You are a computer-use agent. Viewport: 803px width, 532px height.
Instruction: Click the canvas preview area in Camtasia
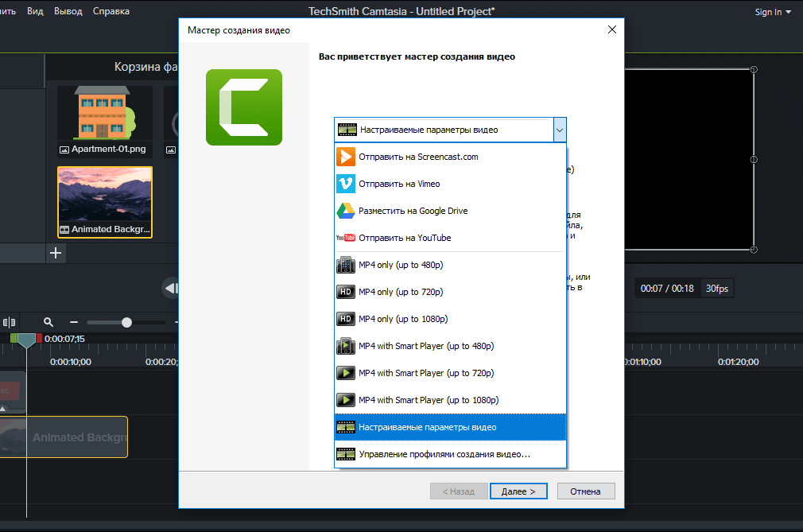coord(689,159)
